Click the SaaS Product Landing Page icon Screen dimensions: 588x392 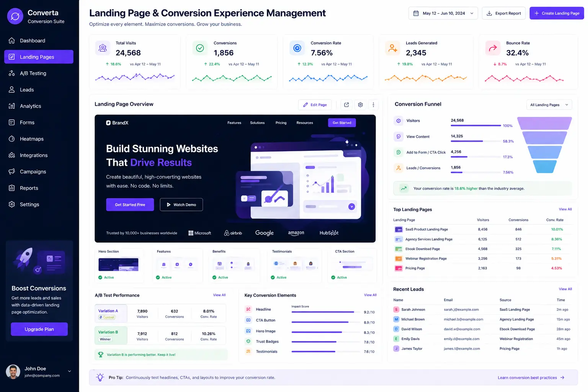pos(399,229)
